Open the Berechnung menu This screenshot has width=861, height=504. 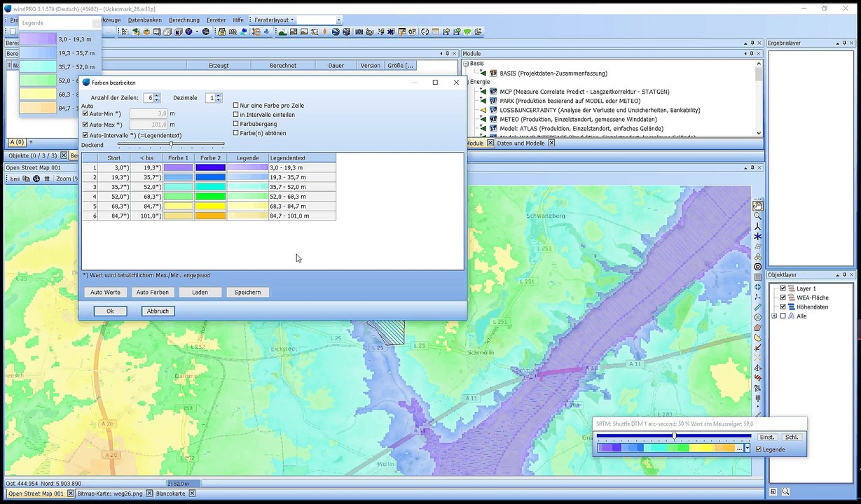coord(184,20)
